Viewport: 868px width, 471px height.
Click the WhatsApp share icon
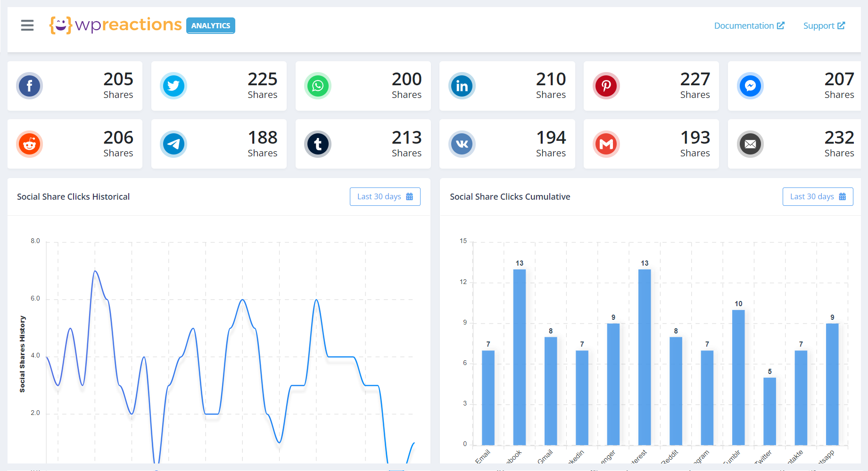coord(318,86)
